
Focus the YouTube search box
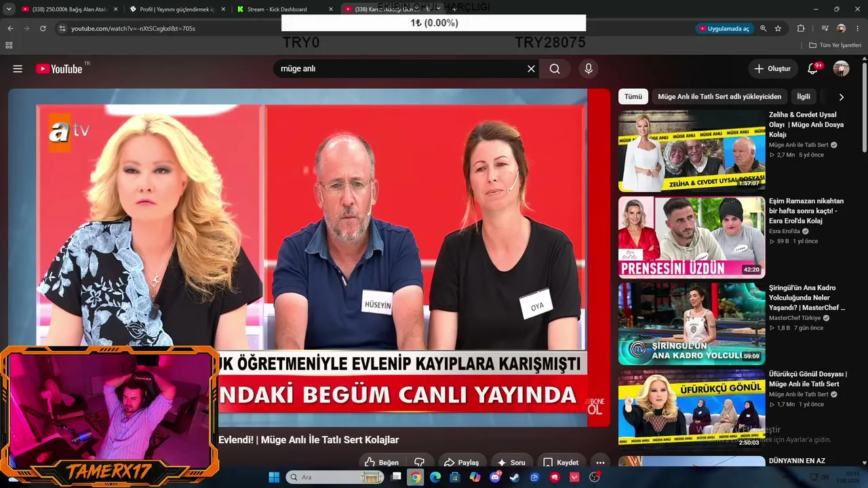400,68
